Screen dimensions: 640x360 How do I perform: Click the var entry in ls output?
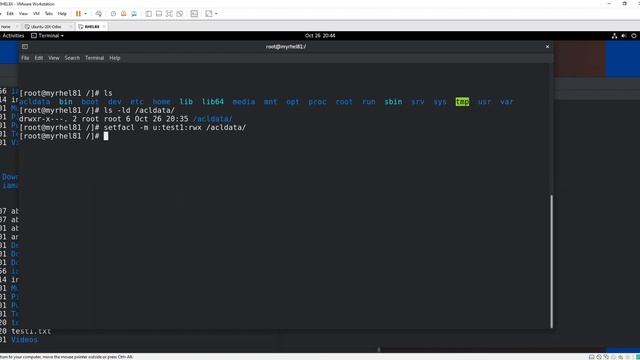(x=507, y=102)
